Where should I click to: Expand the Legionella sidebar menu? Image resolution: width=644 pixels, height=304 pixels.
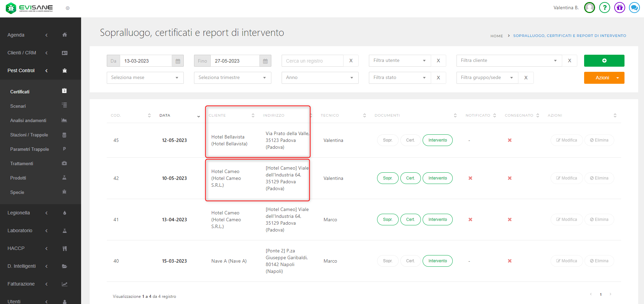click(x=19, y=213)
